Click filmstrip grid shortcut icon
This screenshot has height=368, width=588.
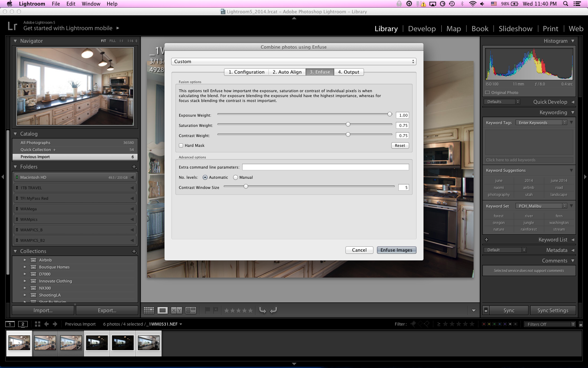(x=37, y=324)
